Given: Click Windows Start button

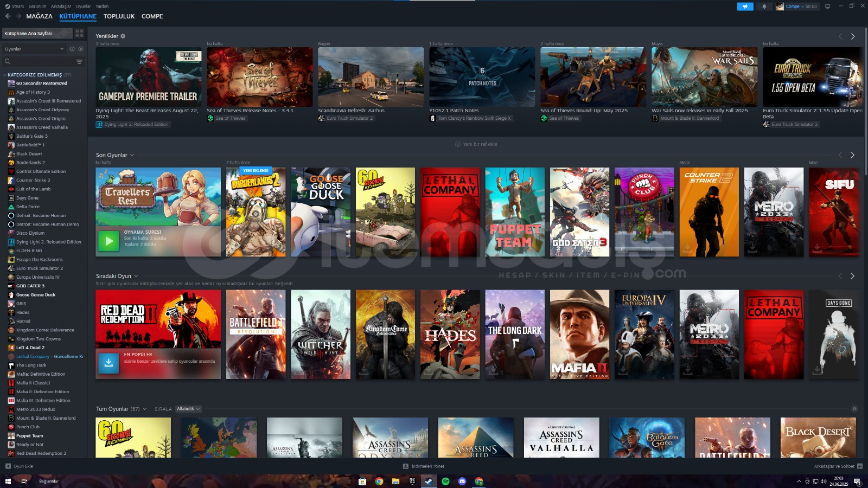Looking at the screenshot, I should click(x=8, y=481).
